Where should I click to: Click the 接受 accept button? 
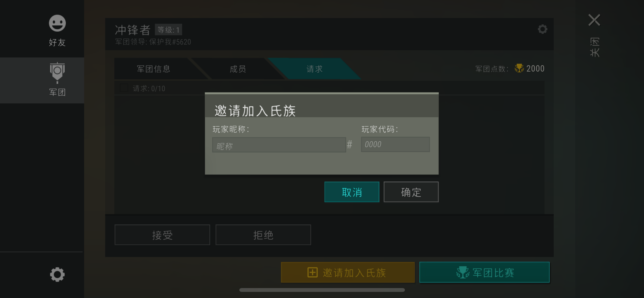click(x=162, y=235)
